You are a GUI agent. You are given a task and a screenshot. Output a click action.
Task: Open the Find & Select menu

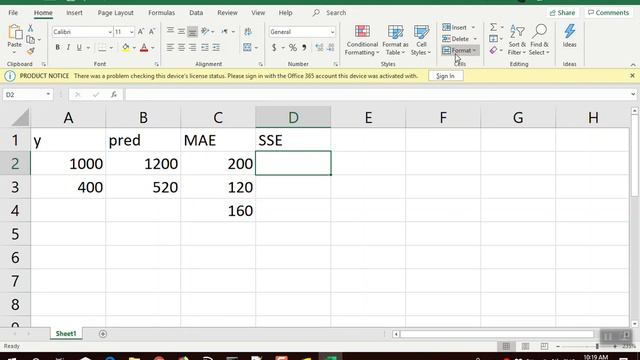click(539, 40)
